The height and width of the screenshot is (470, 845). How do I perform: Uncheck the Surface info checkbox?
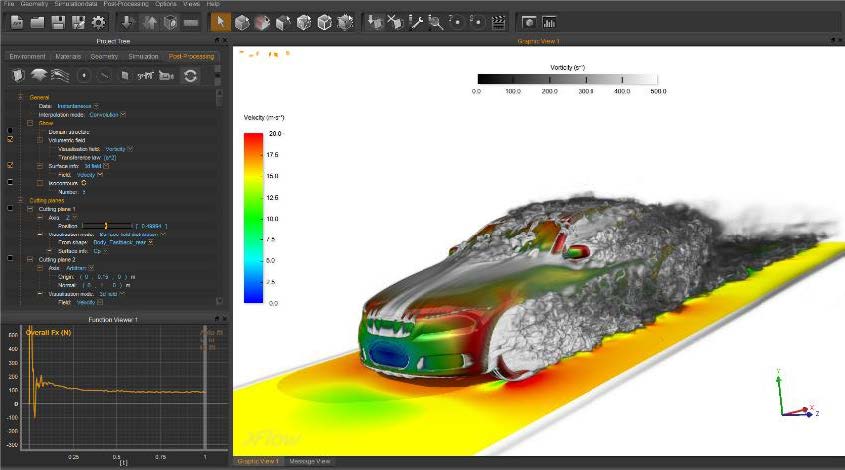(10, 165)
